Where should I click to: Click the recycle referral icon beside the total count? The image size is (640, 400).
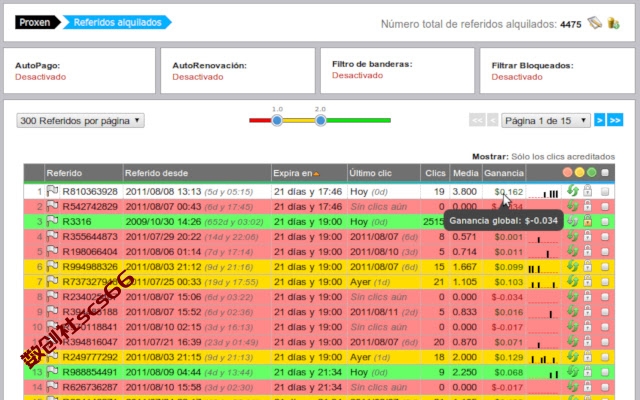click(595, 23)
